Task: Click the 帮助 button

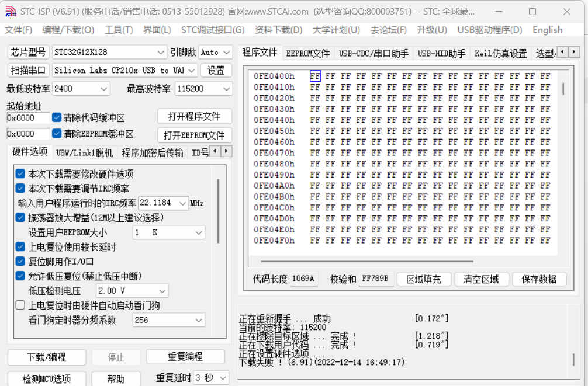Action: coord(116,378)
